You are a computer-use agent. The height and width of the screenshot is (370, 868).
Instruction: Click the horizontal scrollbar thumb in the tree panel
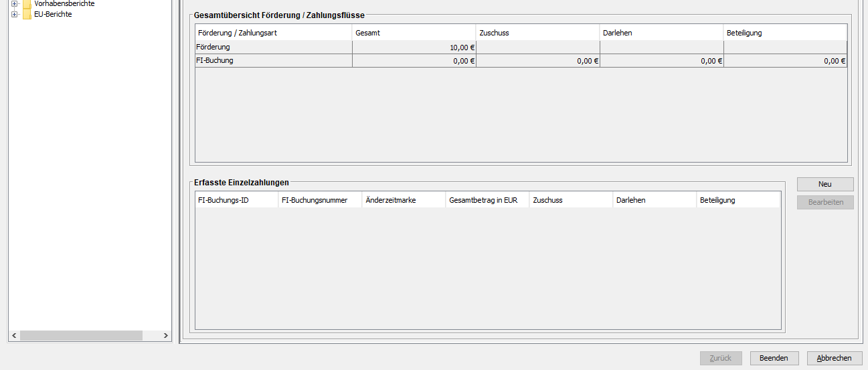[81, 336]
